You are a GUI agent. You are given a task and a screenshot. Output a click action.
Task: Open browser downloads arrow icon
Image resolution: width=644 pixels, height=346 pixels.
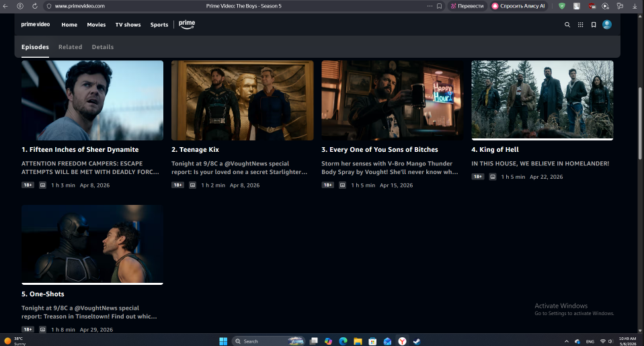(635, 6)
